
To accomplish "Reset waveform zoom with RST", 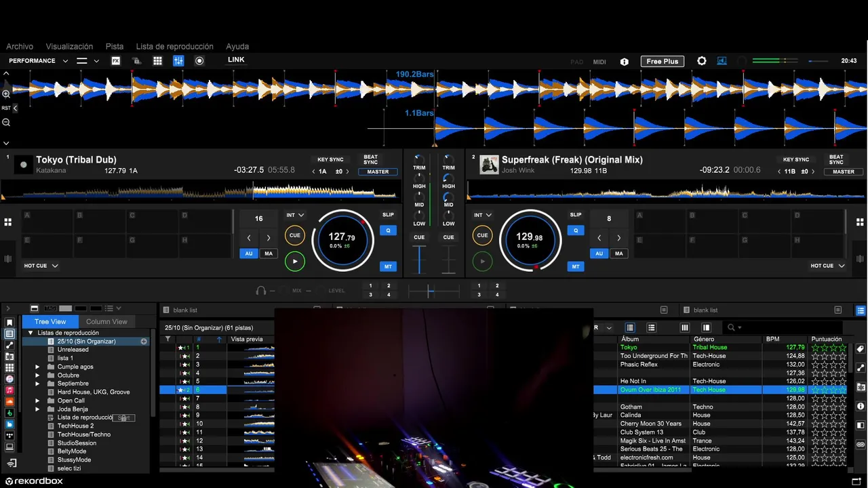I will point(6,108).
